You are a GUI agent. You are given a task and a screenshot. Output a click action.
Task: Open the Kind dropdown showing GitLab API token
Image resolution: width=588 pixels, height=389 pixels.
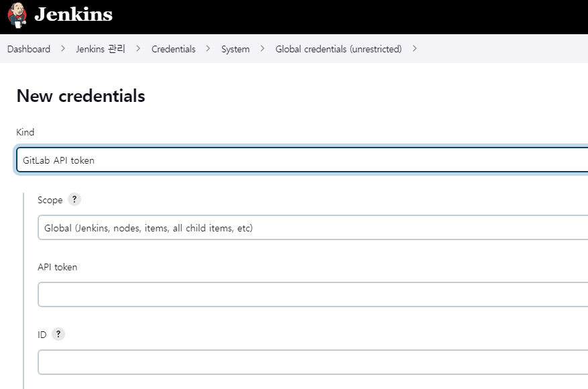pyautogui.click(x=302, y=160)
